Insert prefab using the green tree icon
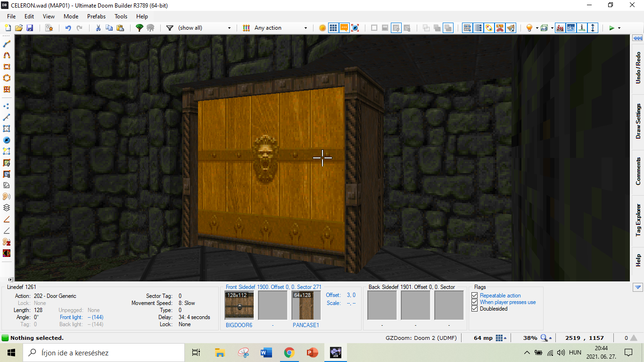The image size is (644, 362). coord(140,28)
